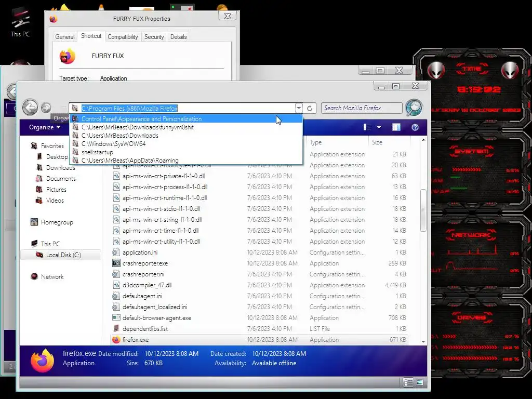The height and width of the screenshot is (399, 532).
Task: Switch to large thumbnails view in status bar
Action: coord(420,383)
